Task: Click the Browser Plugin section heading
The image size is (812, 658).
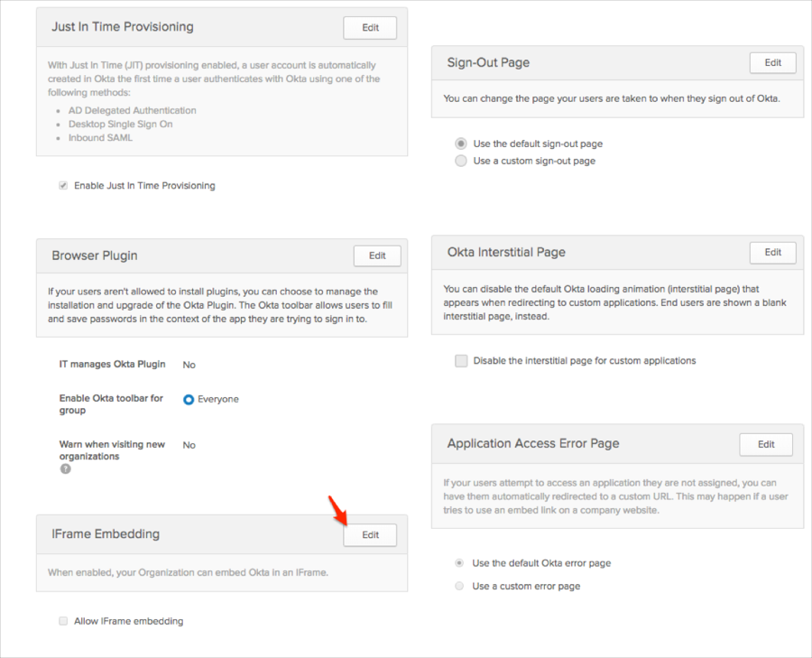Action: [x=95, y=255]
